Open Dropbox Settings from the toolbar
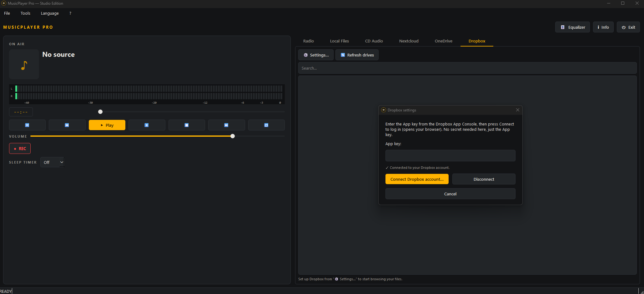This screenshot has height=294, width=644. [x=316, y=55]
